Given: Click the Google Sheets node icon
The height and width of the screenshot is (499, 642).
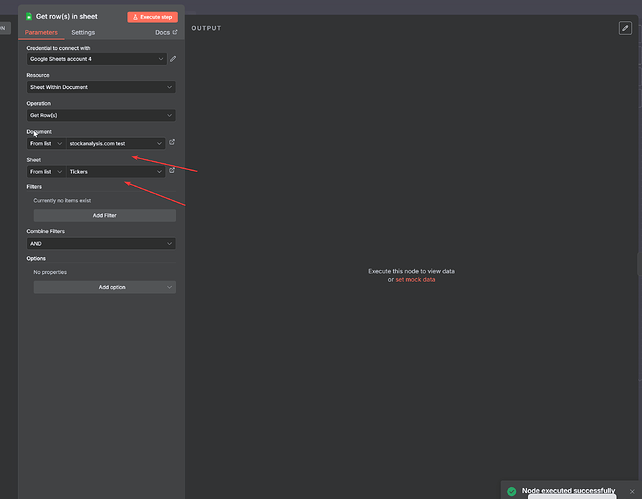Looking at the screenshot, I should [x=29, y=16].
